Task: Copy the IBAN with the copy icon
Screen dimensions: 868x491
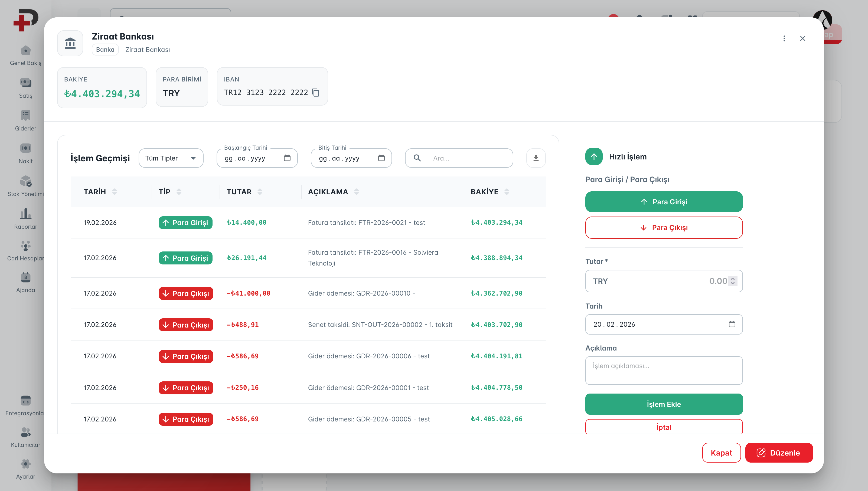Action: (x=316, y=92)
